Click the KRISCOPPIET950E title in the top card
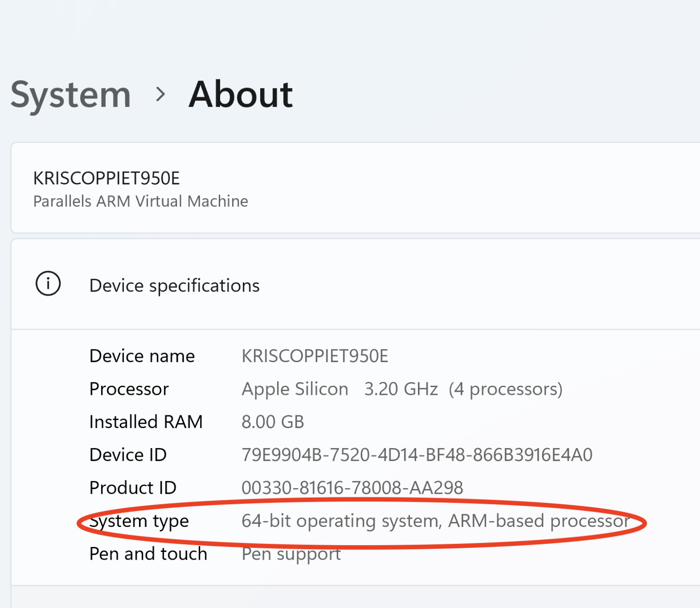Viewport: 700px width, 608px height. pos(106,179)
